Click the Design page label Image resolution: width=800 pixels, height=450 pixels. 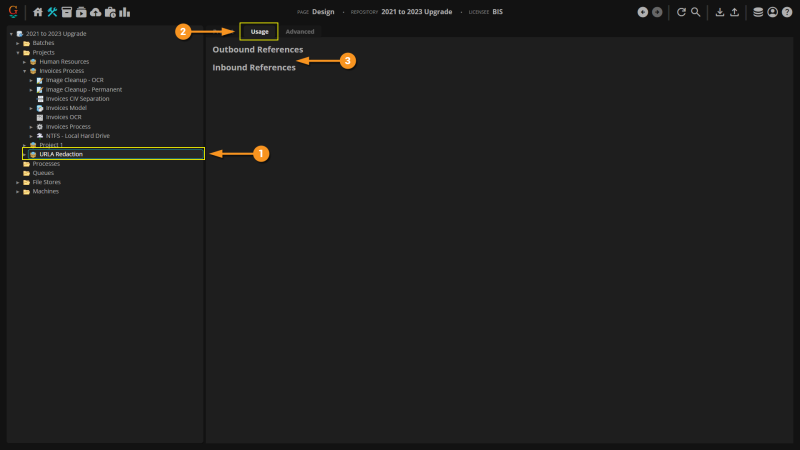coord(323,12)
